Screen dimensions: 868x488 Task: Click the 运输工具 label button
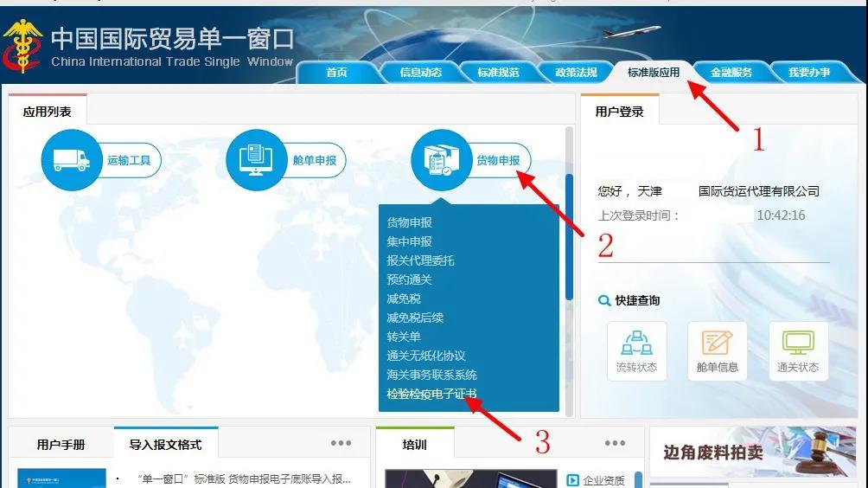click(129, 161)
